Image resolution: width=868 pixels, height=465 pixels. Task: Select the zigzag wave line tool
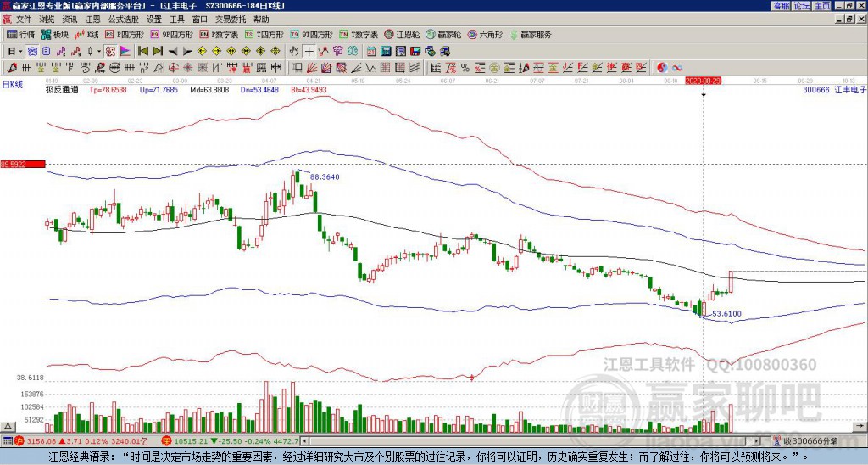[x=370, y=68]
